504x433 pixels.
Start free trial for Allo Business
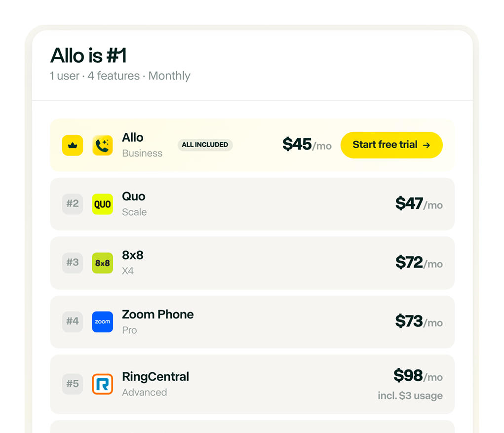(x=391, y=145)
